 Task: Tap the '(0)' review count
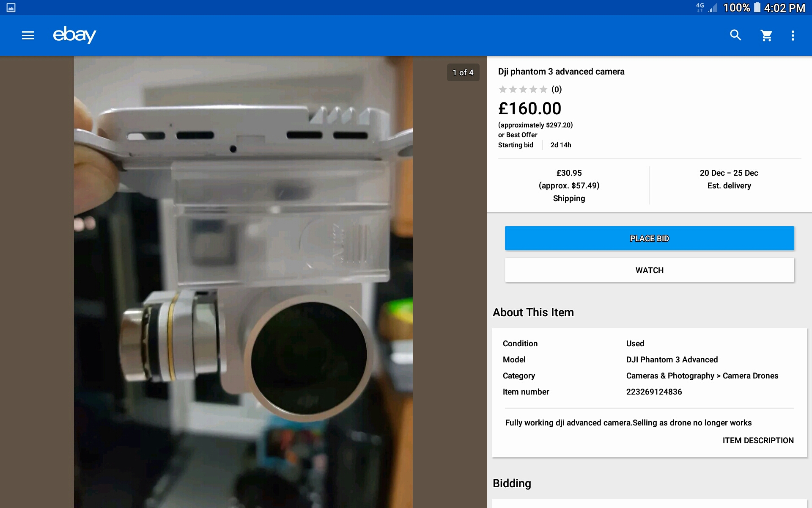point(557,89)
